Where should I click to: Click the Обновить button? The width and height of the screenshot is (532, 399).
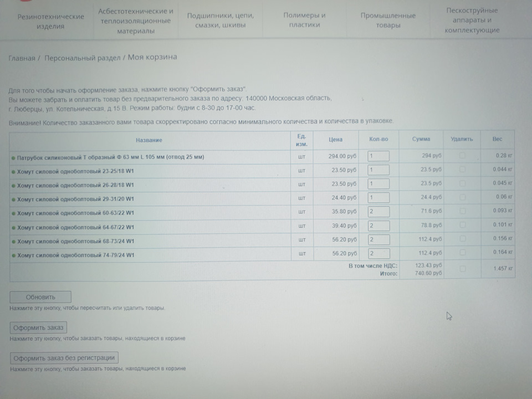tap(40, 297)
